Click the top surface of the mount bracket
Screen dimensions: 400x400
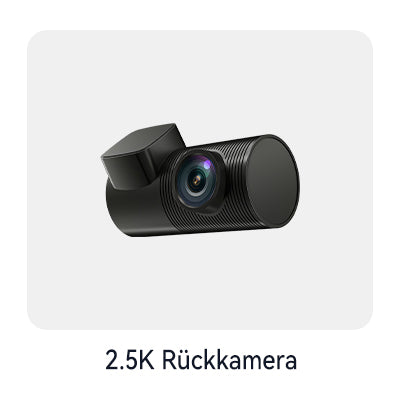[142, 139]
